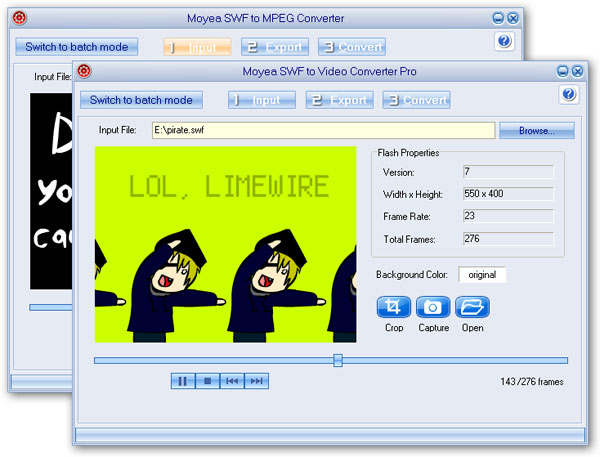Select the Convert tab in MPEG Converter window
600x457 pixels.
coord(352,47)
